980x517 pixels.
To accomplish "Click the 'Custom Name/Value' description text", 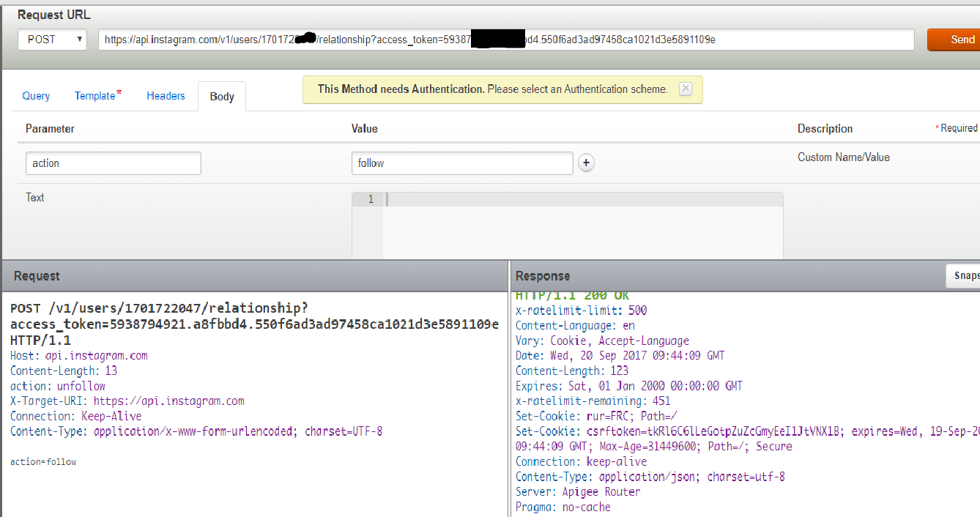I will pos(843,157).
